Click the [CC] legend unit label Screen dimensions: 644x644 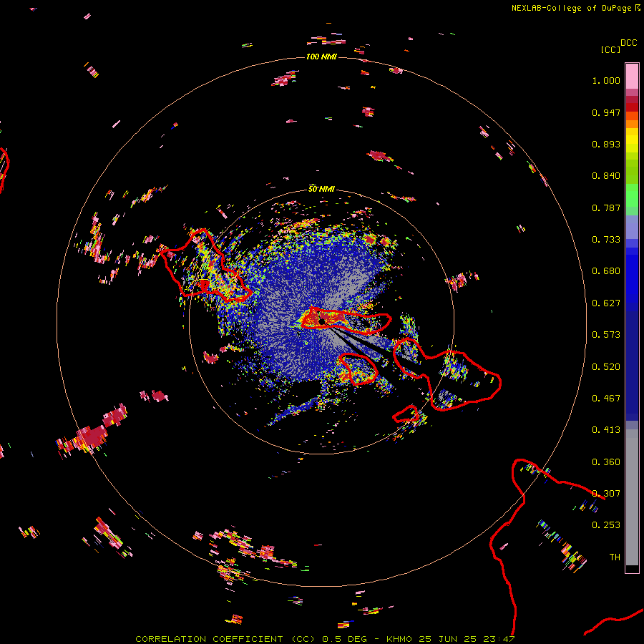[x=610, y=49]
